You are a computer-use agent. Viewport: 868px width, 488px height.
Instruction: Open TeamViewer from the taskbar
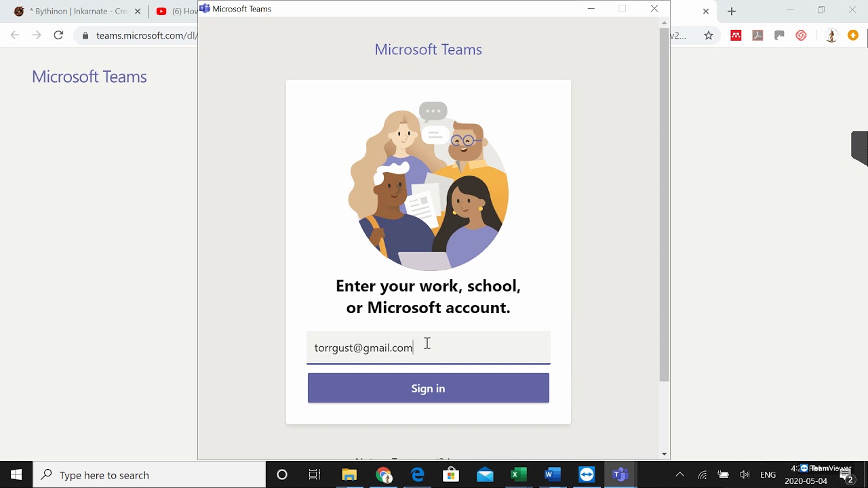[587, 475]
